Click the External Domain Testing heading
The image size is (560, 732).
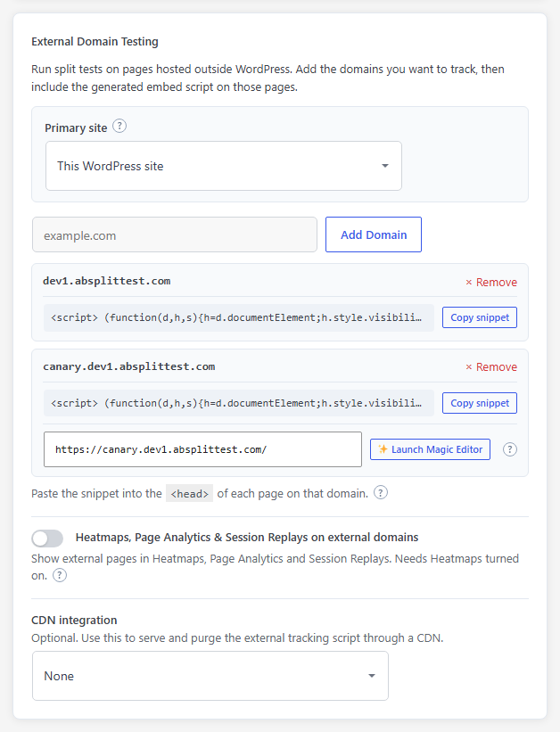pos(95,42)
